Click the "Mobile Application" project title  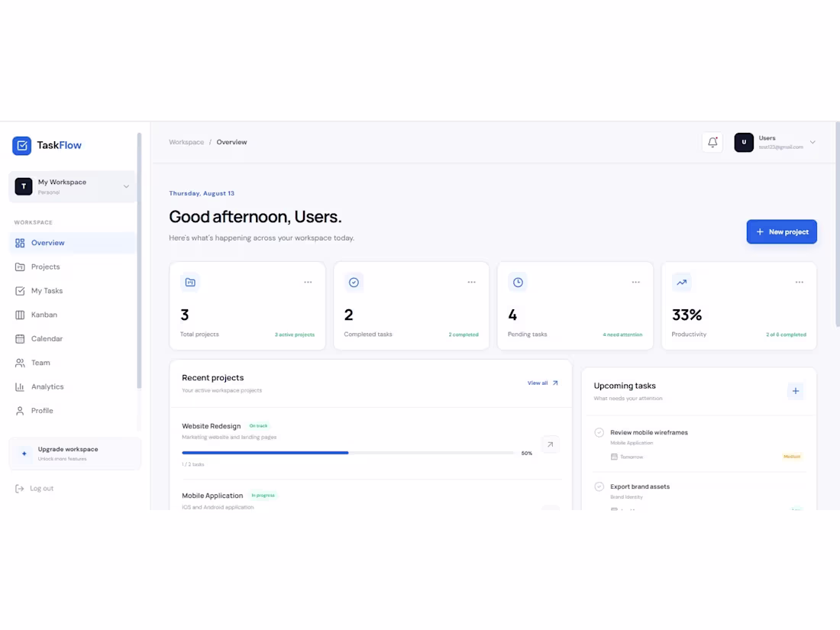[x=212, y=496]
